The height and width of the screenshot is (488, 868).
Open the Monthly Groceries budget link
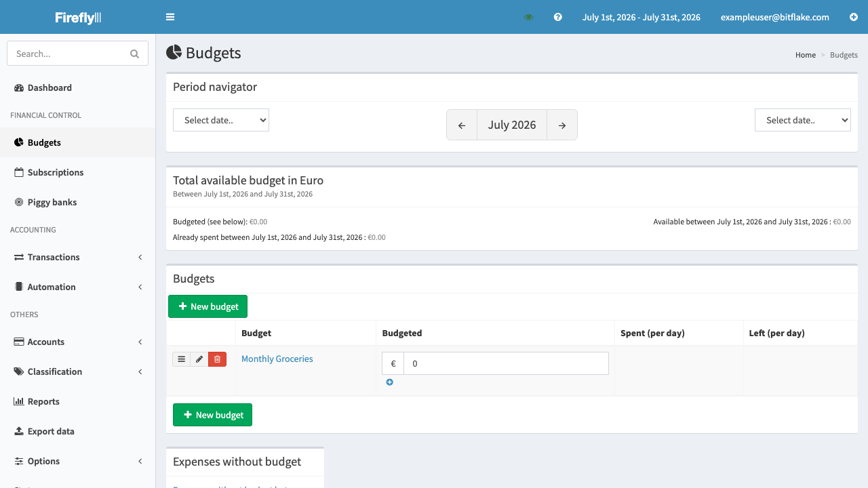[x=277, y=359]
